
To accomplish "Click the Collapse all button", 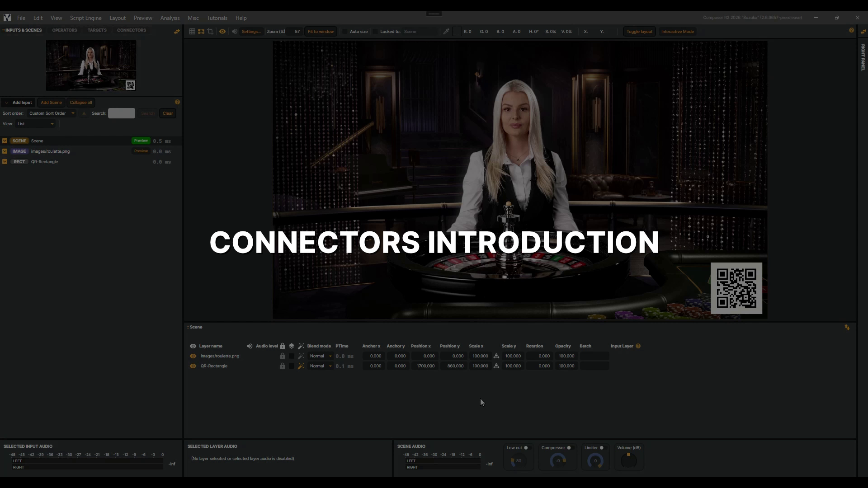I will click(x=81, y=103).
